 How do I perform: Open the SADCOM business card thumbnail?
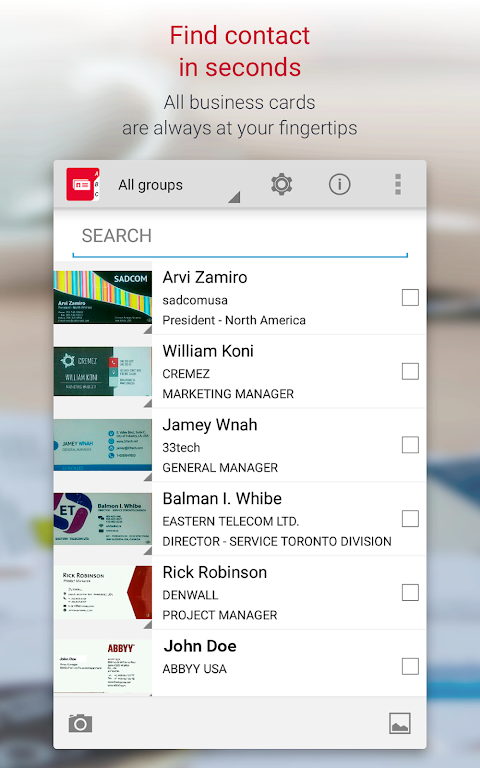[103, 297]
